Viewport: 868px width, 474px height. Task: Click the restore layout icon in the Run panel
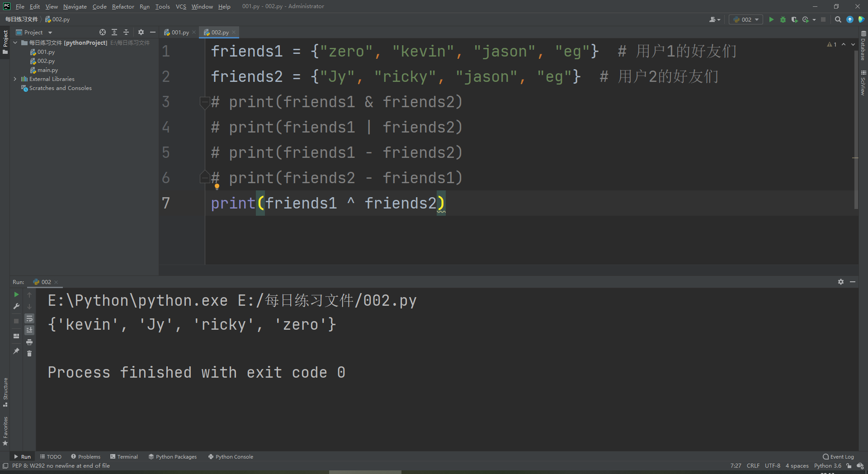[x=16, y=336]
